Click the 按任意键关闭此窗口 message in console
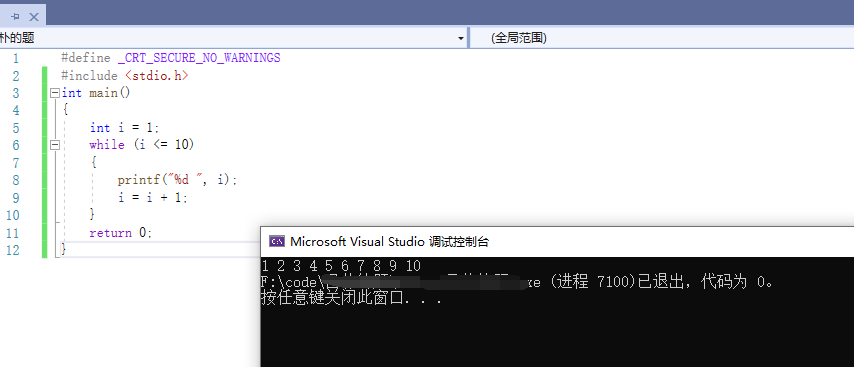Viewport: 854px width, 367px height. click(x=351, y=298)
